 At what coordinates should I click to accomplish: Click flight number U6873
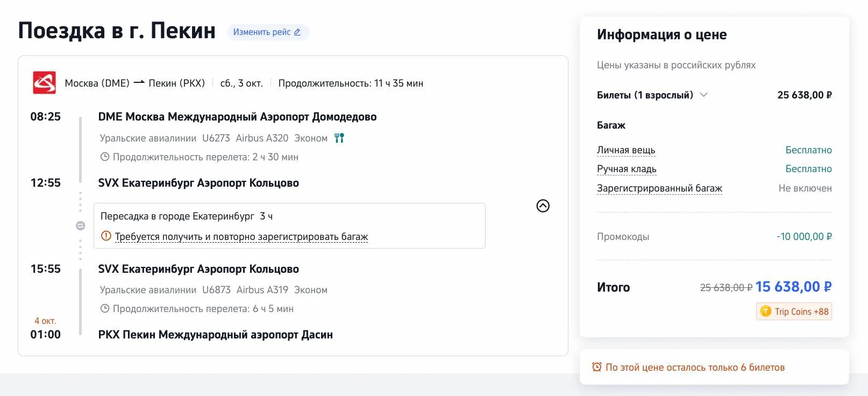point(216,290)
